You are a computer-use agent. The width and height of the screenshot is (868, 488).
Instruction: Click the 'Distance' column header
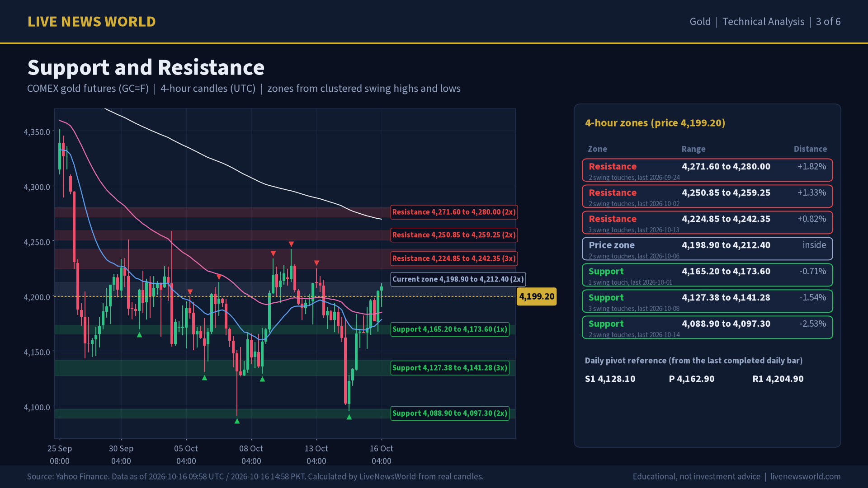pos(810,149)
